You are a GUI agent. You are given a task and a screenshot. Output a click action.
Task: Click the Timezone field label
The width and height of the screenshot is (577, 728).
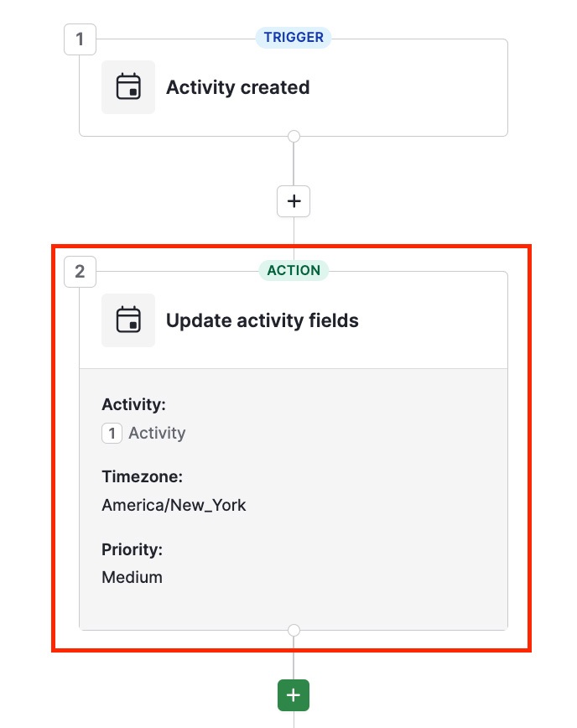pyautogui.click(x=142, y=476)
